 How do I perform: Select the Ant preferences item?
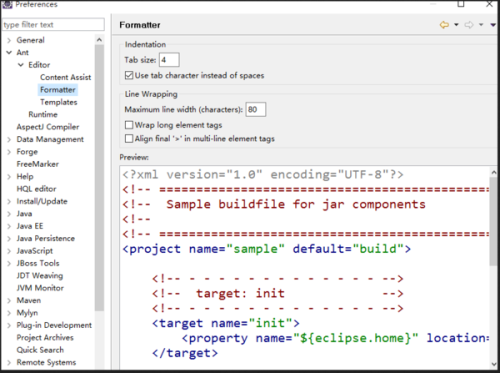(x=23, y=53)
